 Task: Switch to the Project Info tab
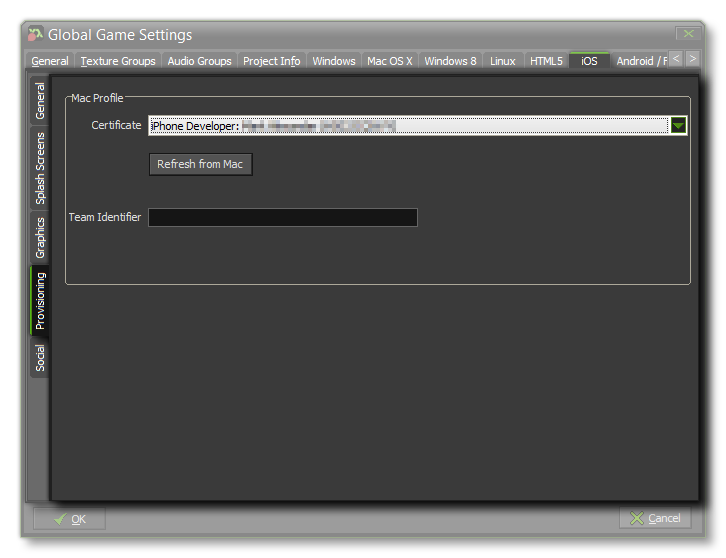click(x=271, y=61)
